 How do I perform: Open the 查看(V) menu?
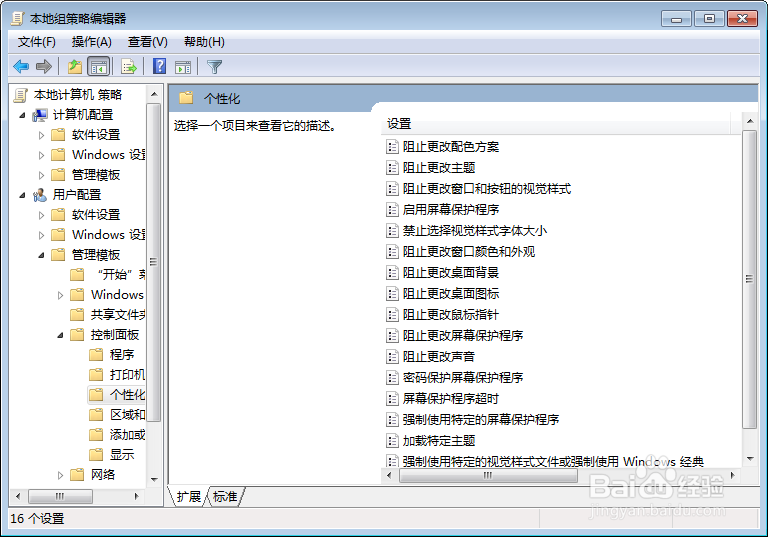pos(147,42)
